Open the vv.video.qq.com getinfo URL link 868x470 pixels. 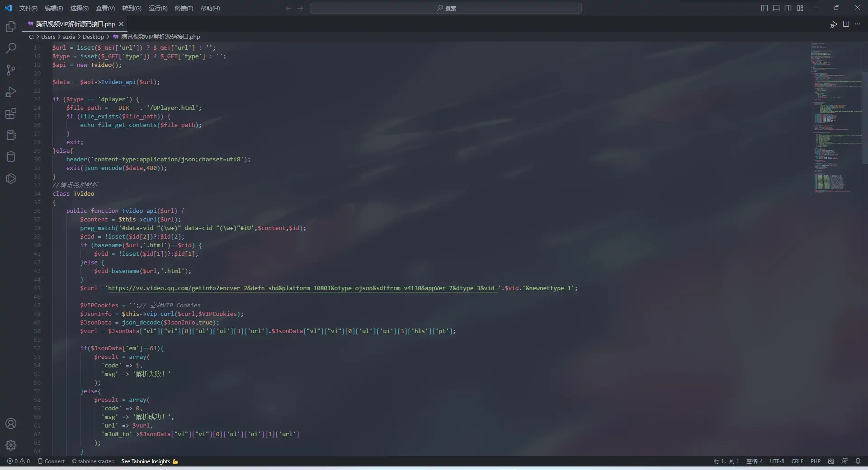(303, 288)
